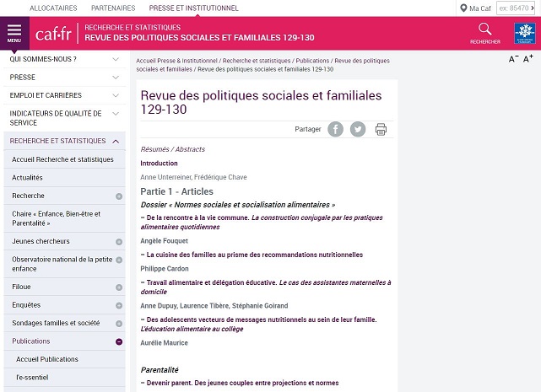This screenshot has height=392, width=541.
Task: Increase text size with A+ button
Action: tap(528, 59)
